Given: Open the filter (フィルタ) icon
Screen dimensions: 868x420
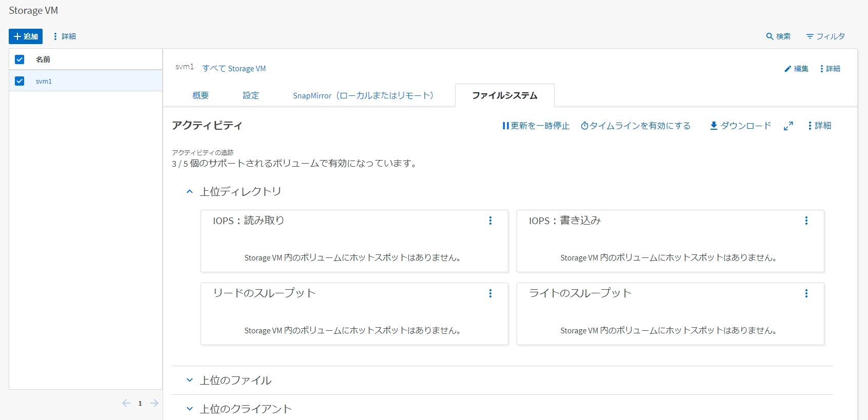Looking at the screenshot, I should pos(810,36).
